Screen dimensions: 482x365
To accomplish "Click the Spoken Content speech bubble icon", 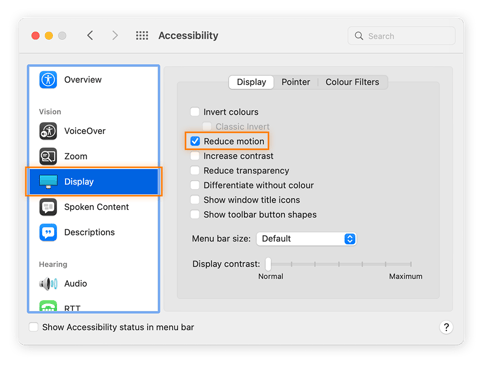I will tap(48, 207).
